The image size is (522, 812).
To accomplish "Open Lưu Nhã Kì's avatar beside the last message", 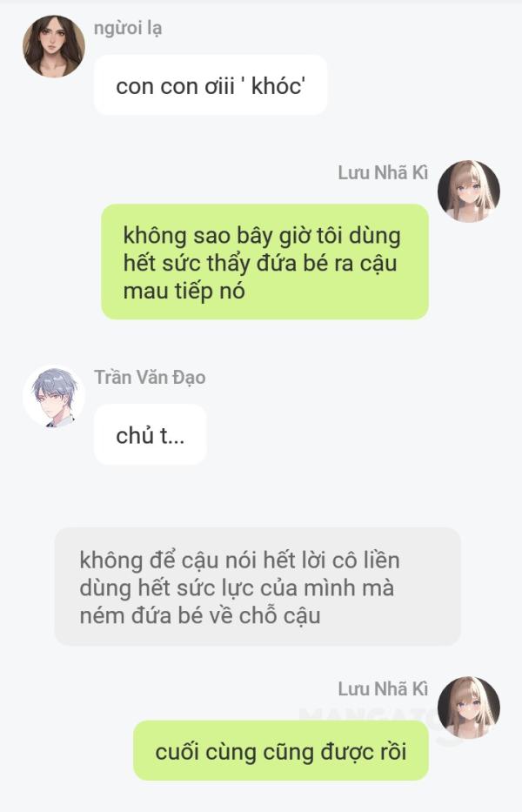I will pos(469,708).
